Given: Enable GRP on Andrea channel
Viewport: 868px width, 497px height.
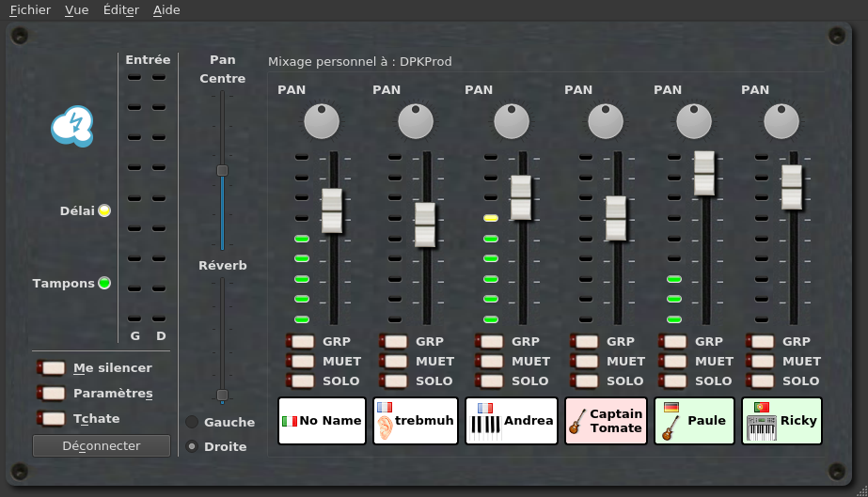Looking at the screenshot, I should point(489,342).
